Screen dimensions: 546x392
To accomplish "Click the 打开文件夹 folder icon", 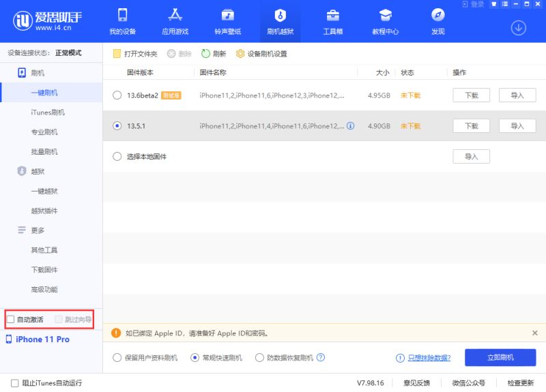I will coord(117,54).
